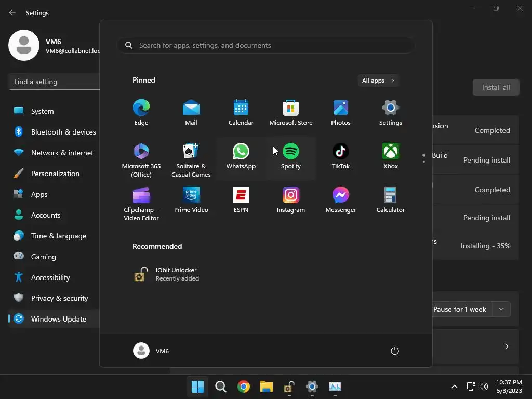Click the Start menu search box
Image resolution: width=532 pixels, height=399 pixels.
[x=265, y=45]
